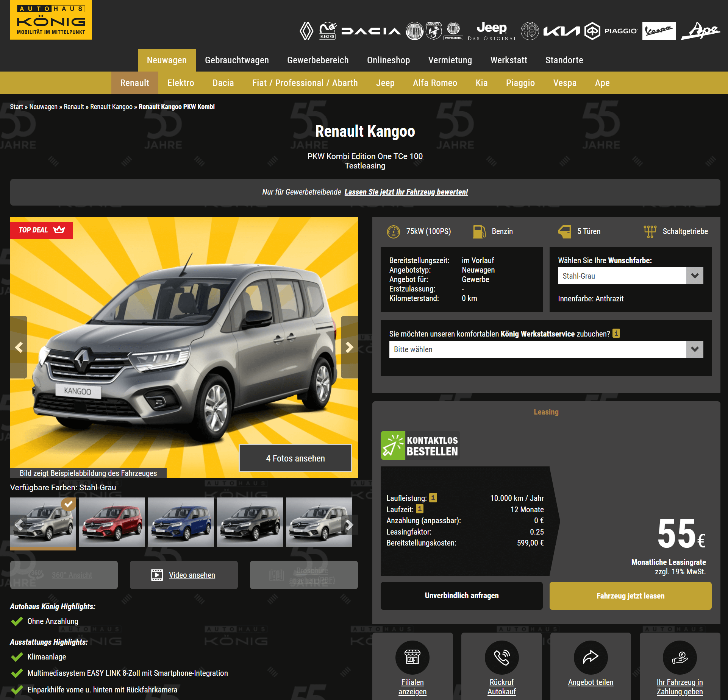Click 'Lassen Sie jetzt Ihr Fahrzeug bewerten!' link
The width and height of the screenshot is (728, 700).
pos(406,192)
